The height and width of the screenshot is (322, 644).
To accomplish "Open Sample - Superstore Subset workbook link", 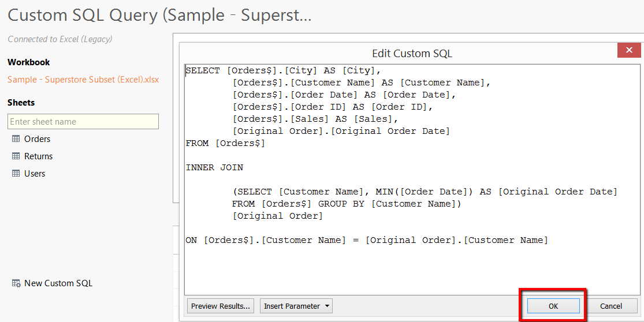I will (83, 80).
